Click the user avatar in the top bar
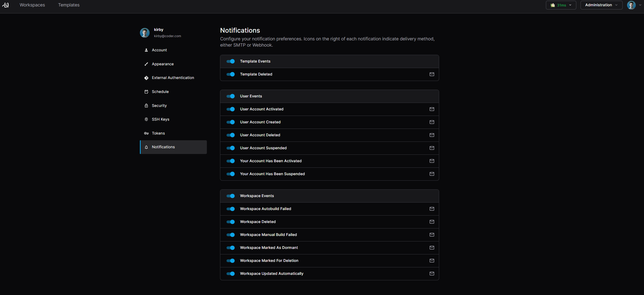 [x=631, y=5]
